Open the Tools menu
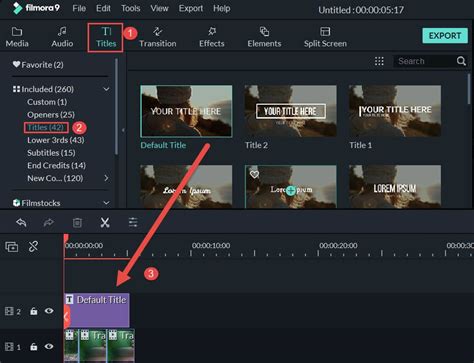The width and height of the screenshot is (474, 363). click(130, 8)
